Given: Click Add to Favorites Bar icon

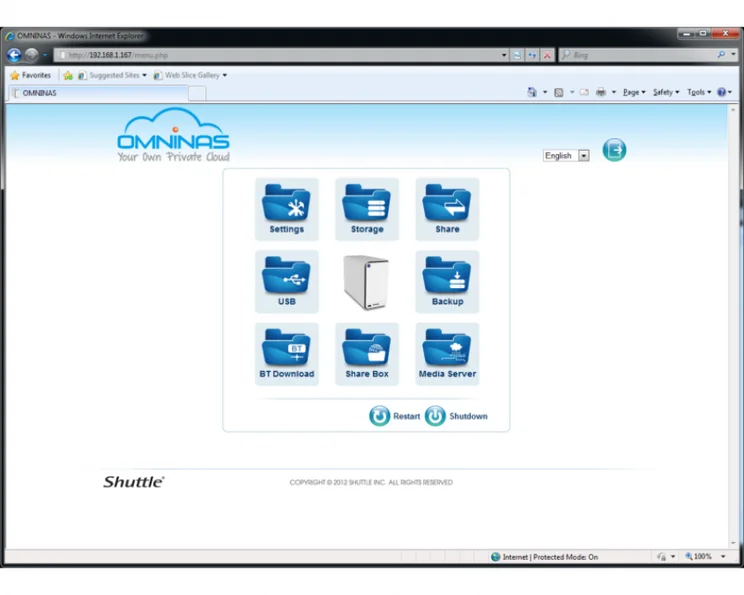Looking at the screenshot, I should [x=68, y=75].
